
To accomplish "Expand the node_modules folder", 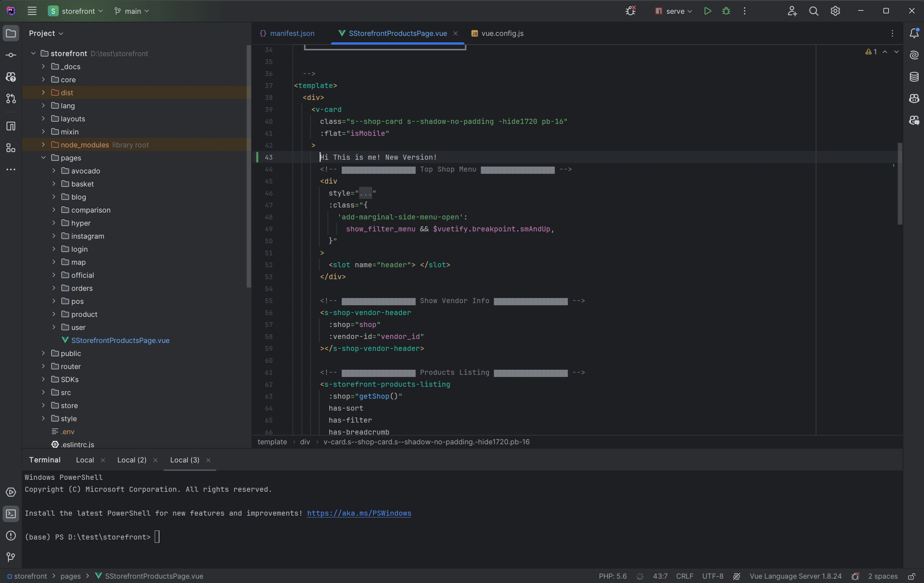I will click(43, 145).
